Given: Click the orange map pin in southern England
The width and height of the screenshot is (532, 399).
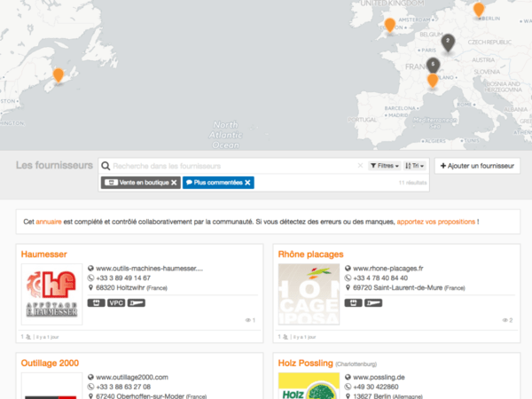Looking at the screenshot, I should point(389,25).
